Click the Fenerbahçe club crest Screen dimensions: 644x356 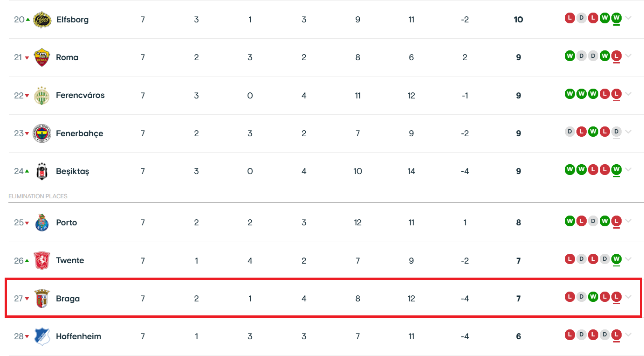pos(41,133)
